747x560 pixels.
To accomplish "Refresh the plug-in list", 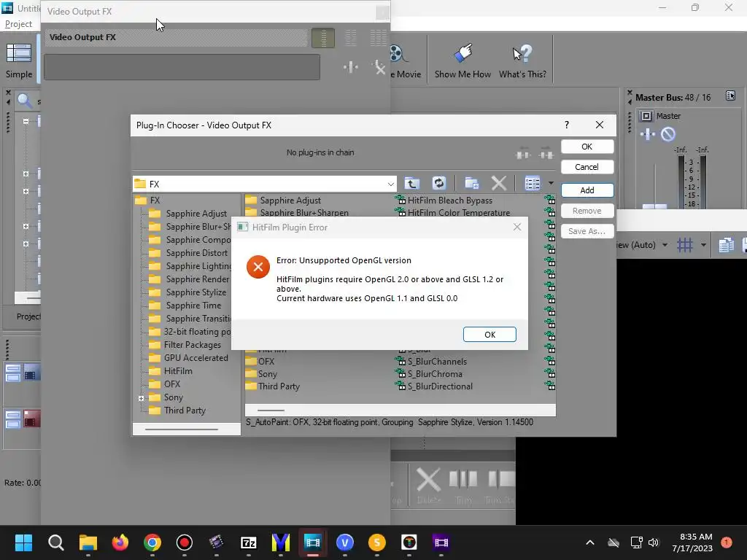I will [438, 183].
